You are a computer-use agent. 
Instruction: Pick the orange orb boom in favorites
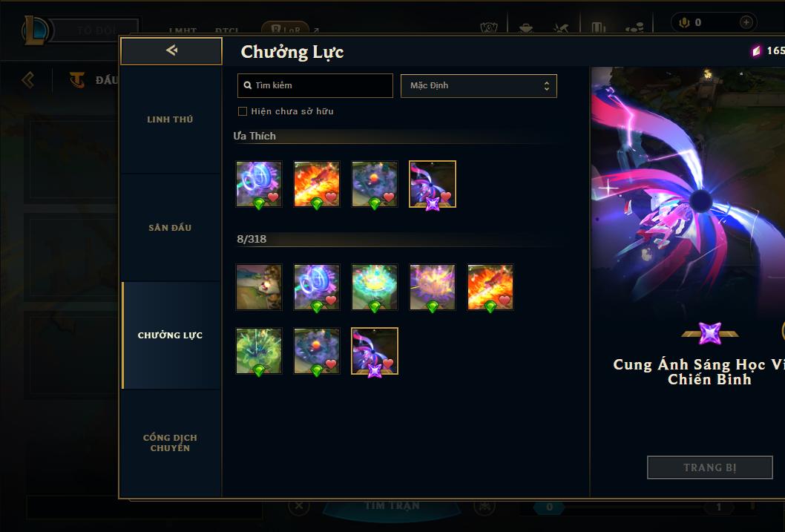click(x=375, y=184)
